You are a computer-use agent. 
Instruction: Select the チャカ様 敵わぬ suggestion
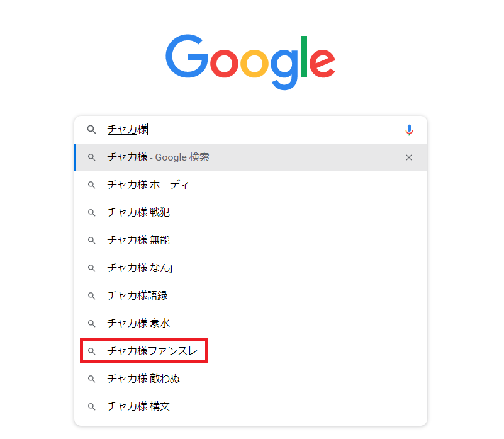[250, 379]
